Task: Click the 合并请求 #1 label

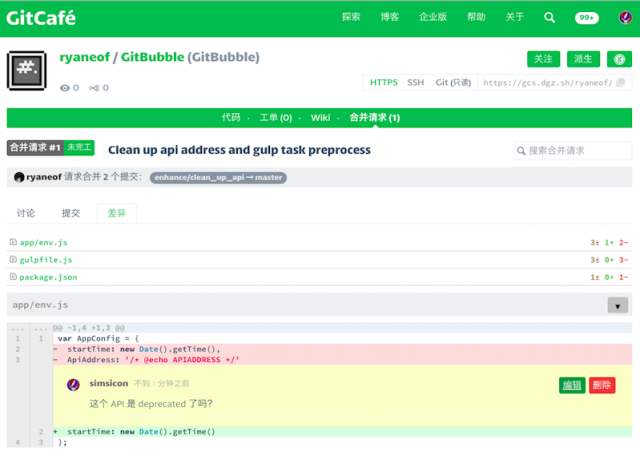Action: [x=35, y=147]
